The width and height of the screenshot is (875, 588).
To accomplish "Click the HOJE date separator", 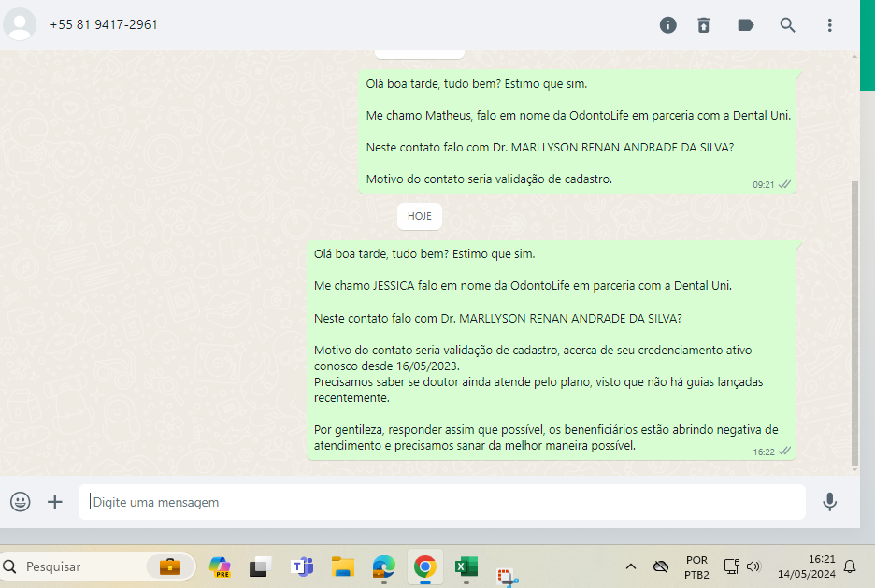I will [x=419, y=216].
